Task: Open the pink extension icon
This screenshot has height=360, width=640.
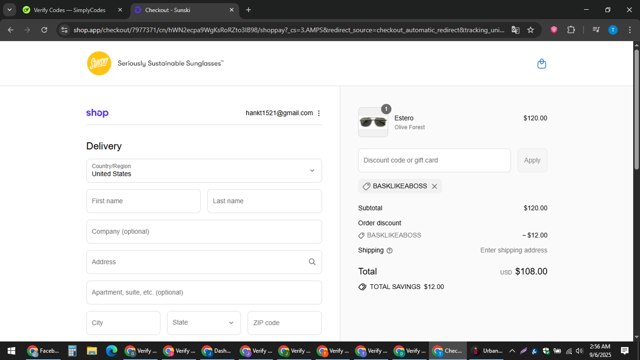Action: (x=554, y=30)
